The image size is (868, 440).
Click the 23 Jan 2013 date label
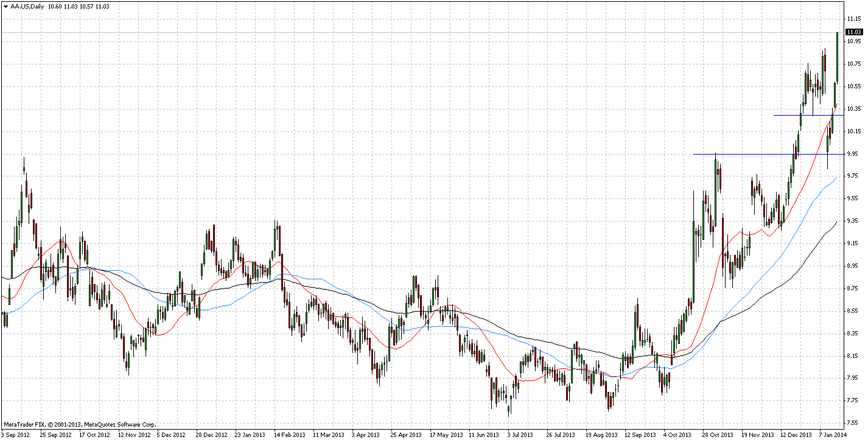click(250, 435)
